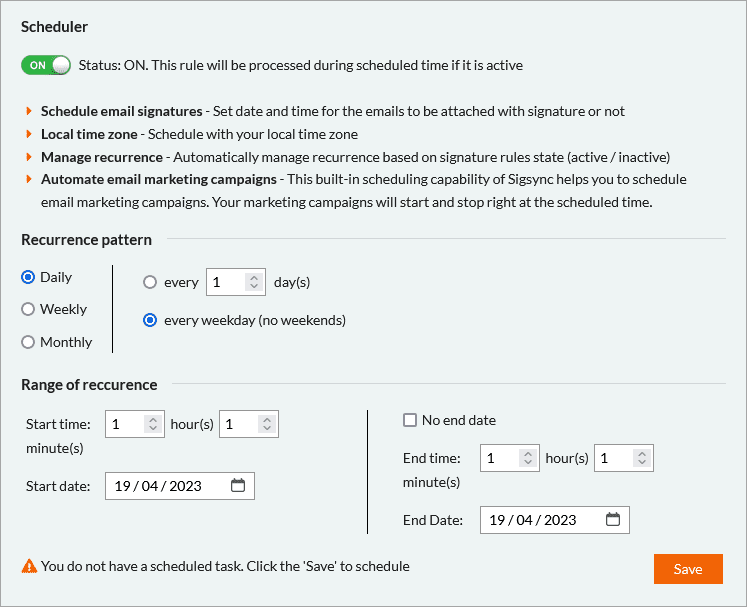
Task: Turn off the Scheduler status ON switch
Action: (x=46, y=65)
